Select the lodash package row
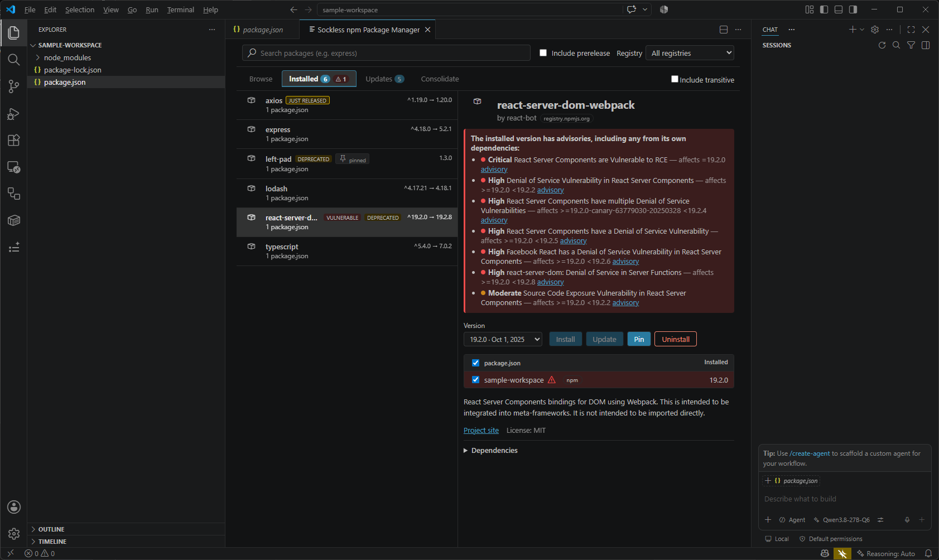The width and height of the screenshot is (939, 560). pyautogui.click(x=347, y=193)
